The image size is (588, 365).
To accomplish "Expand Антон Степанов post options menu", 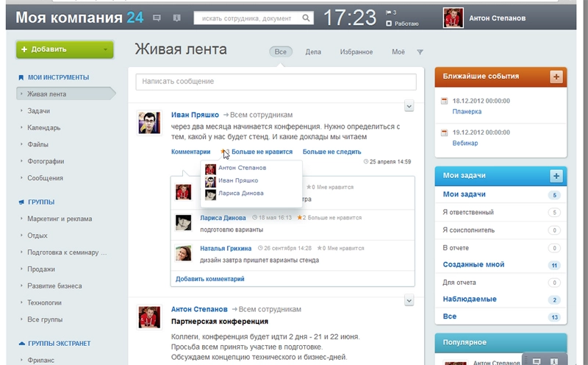I will click(409, 300).
